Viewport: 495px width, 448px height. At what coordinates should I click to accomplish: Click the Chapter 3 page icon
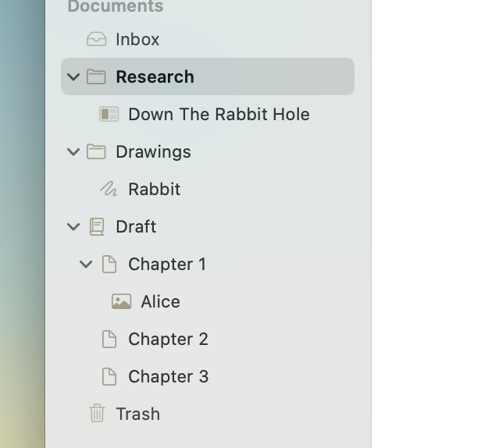click(109, 376)
